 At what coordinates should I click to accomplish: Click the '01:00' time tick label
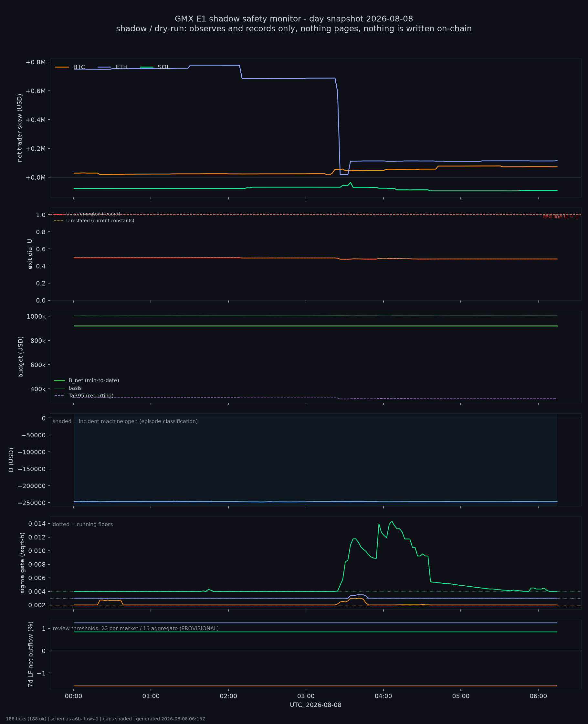[151, 696]
